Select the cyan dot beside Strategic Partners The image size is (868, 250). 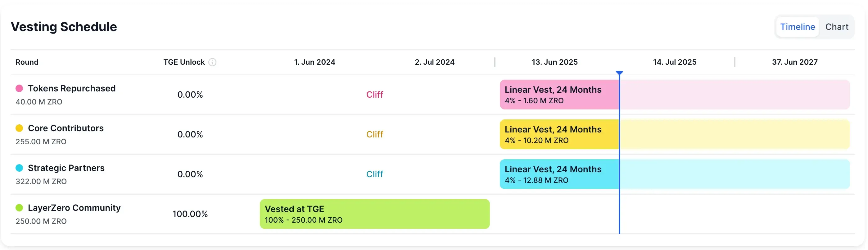[19, 168]
